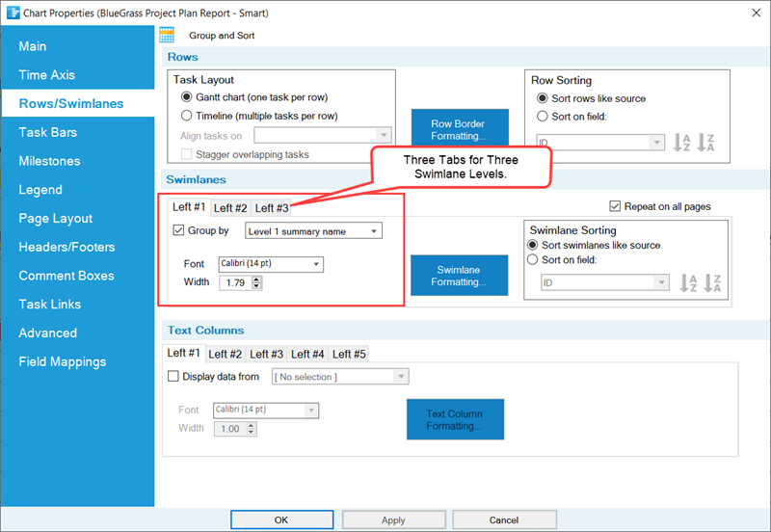The width and height of the screenshot is (771, 532).
Task: Close the Chart Properties dialog
Action: 757,13
